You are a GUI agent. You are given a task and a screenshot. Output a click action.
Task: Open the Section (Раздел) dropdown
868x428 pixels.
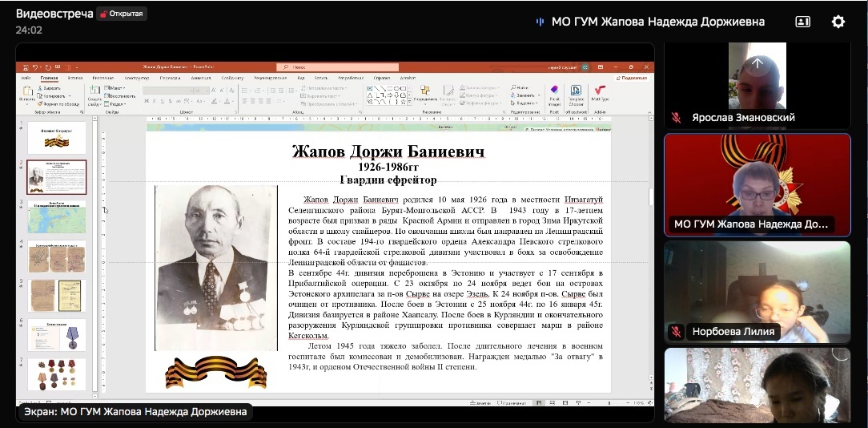click(115, 104)
